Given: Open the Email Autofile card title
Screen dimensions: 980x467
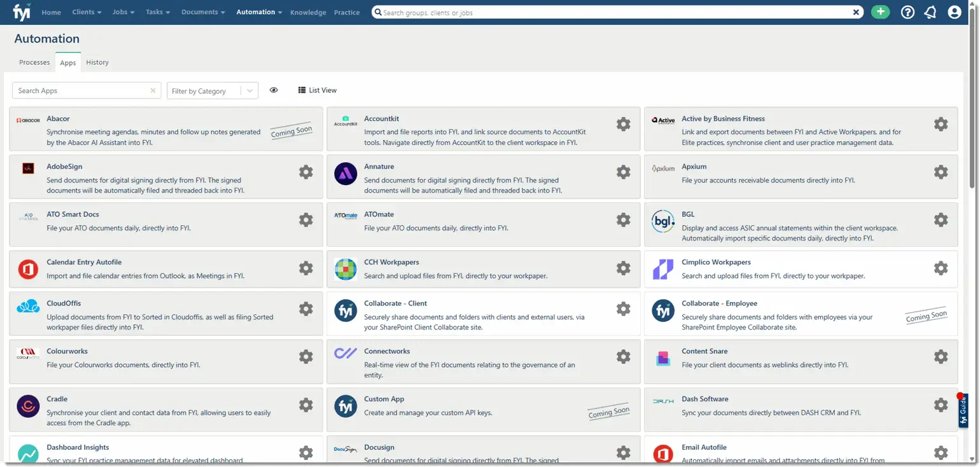Looking at the screenshot, I should coord(704,447).
